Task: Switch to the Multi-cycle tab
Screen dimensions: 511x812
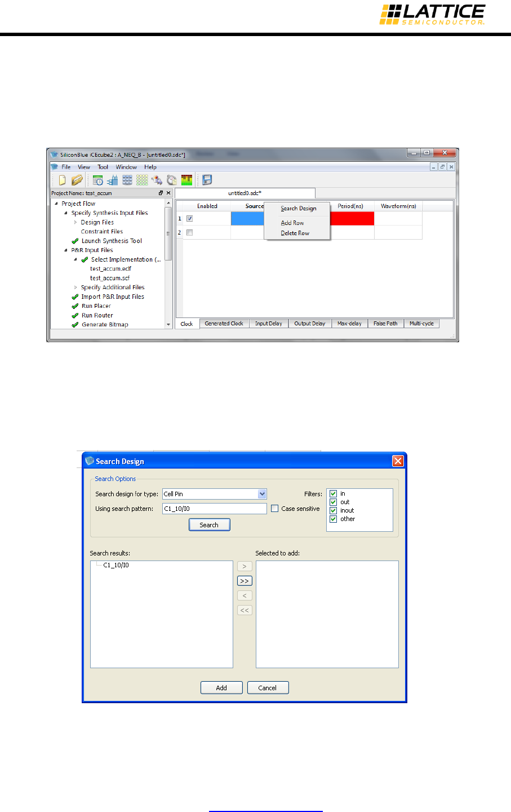Action: [421, 324]
